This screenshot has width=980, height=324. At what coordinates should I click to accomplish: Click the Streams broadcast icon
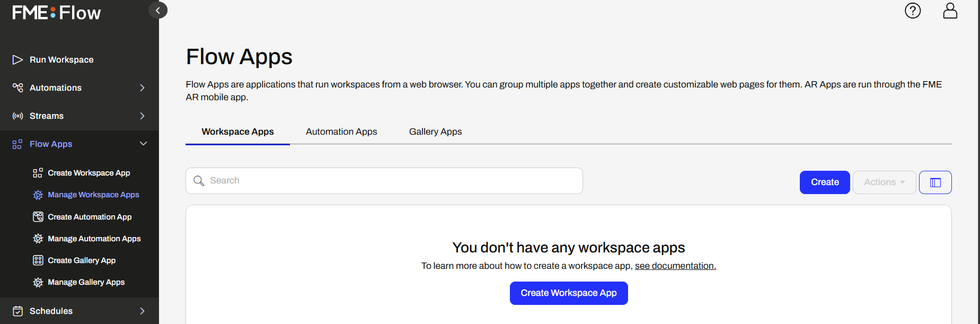click(17, 116)
